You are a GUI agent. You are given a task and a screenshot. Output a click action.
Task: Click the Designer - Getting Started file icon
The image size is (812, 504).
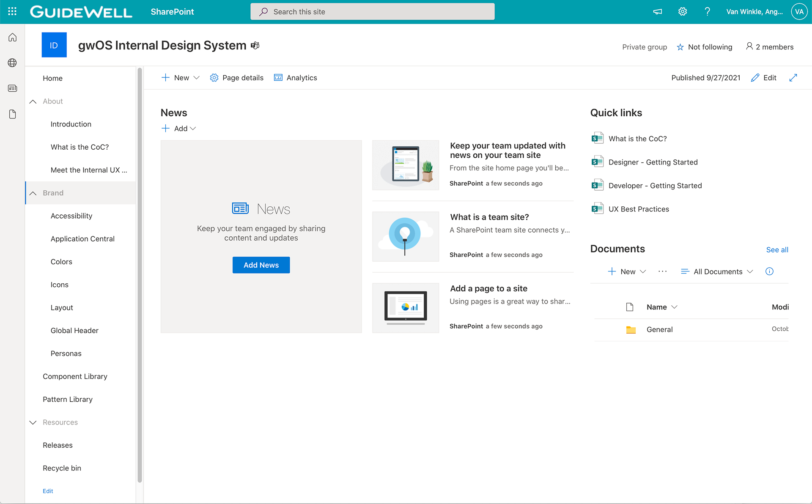(x=597, y=162)
